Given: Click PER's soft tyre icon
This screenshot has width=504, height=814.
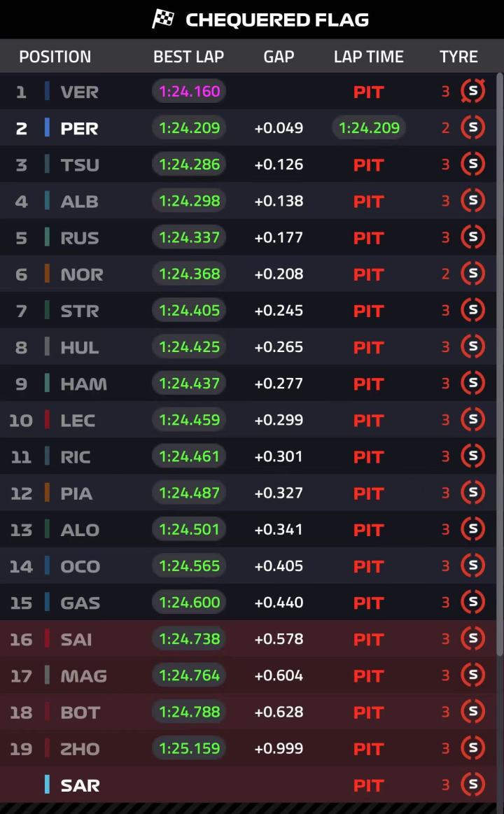Looking at the screenshot, I should [x=473, y=127].
